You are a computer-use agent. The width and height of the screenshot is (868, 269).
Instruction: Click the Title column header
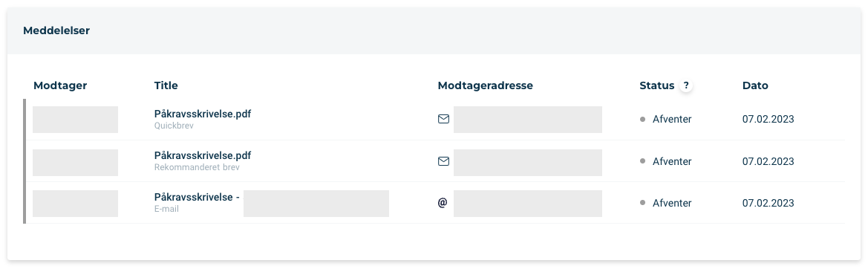(166, 85)
